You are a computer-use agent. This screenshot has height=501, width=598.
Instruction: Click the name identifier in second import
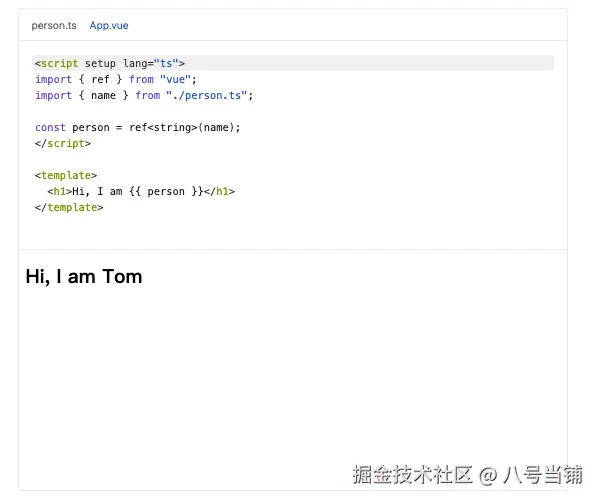(x=103, y=95)
